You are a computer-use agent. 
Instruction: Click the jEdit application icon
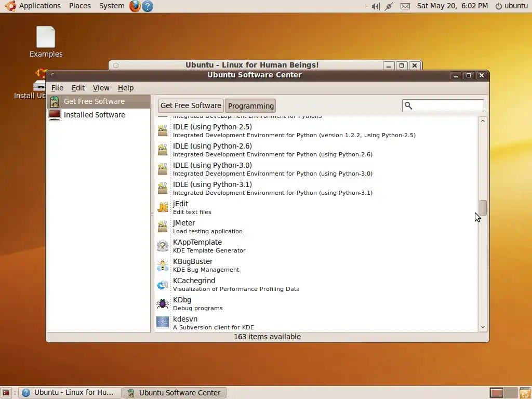[163, 207]
